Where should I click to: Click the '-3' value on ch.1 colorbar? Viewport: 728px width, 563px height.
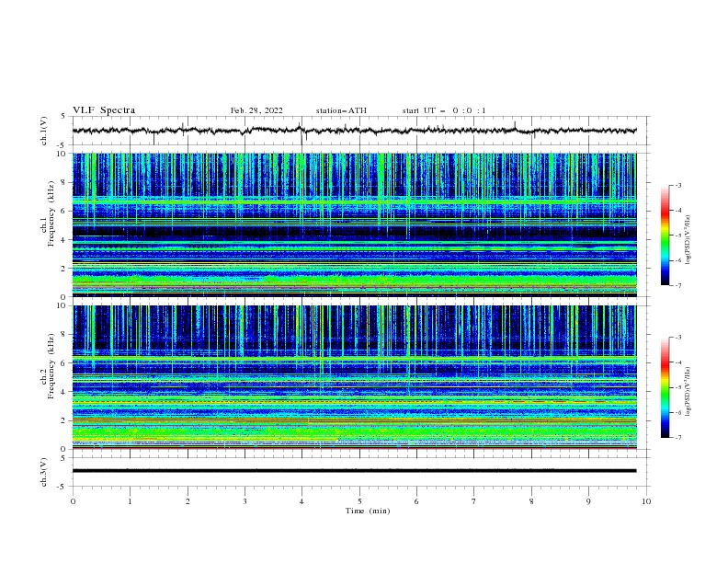point(677,185)
